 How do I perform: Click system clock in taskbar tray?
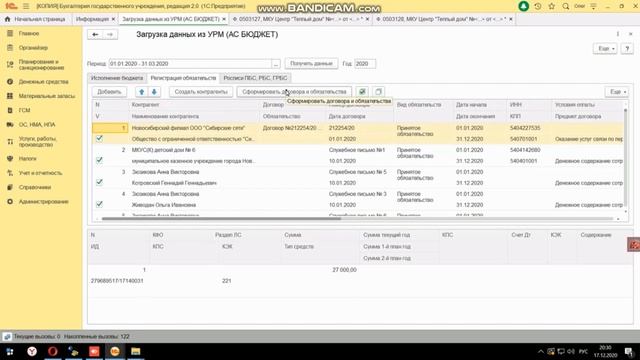point(605,351)
